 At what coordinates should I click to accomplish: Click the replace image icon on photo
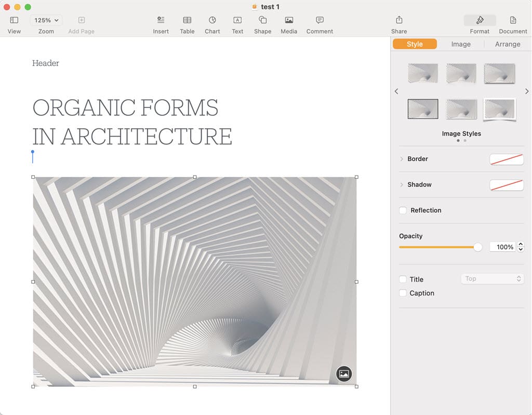[x=344, y=373]
